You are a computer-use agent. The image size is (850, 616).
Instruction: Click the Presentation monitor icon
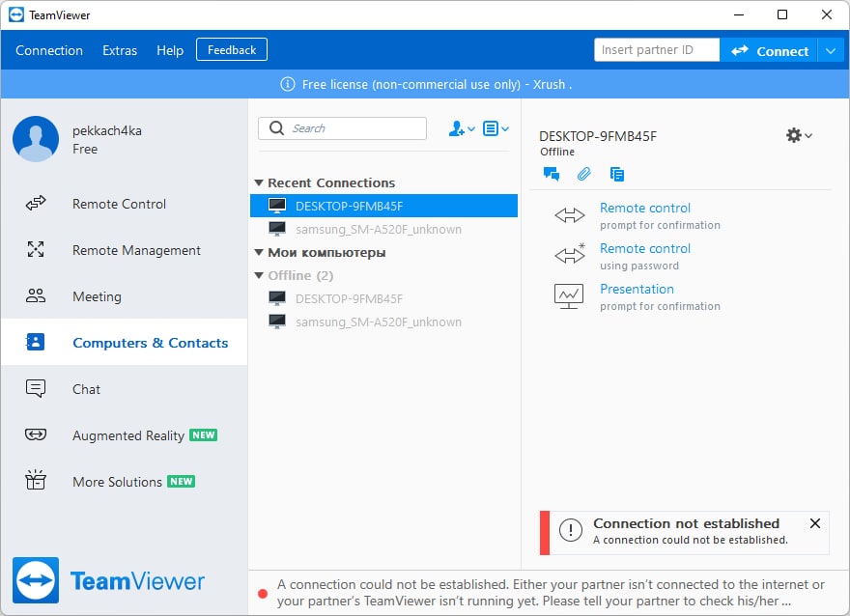(x=569, y=296)
